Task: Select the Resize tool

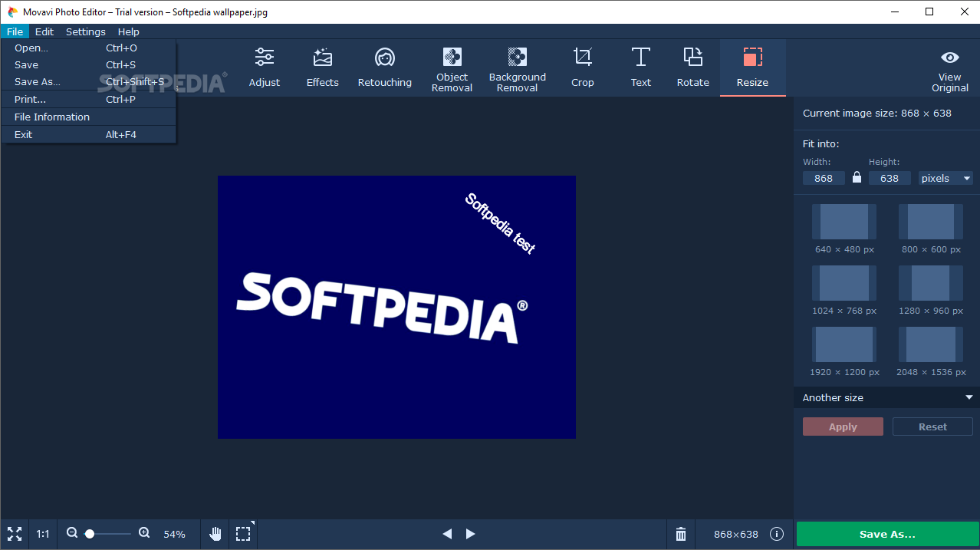Action: click(753, 68)
